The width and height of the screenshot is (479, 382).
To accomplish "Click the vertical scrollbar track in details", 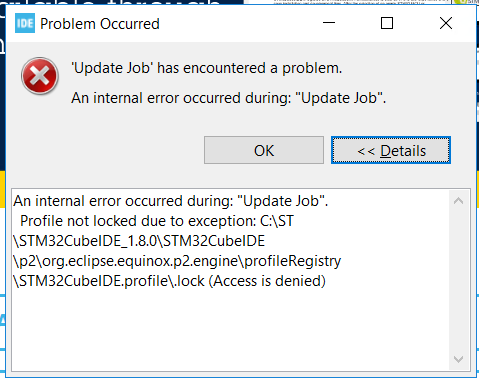I will pos(459,280).
